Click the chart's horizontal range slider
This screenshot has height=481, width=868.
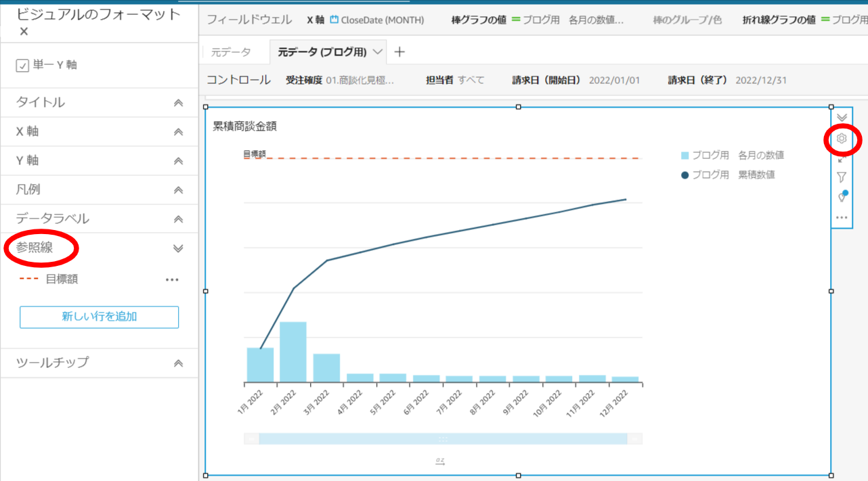tap(443, 439)
